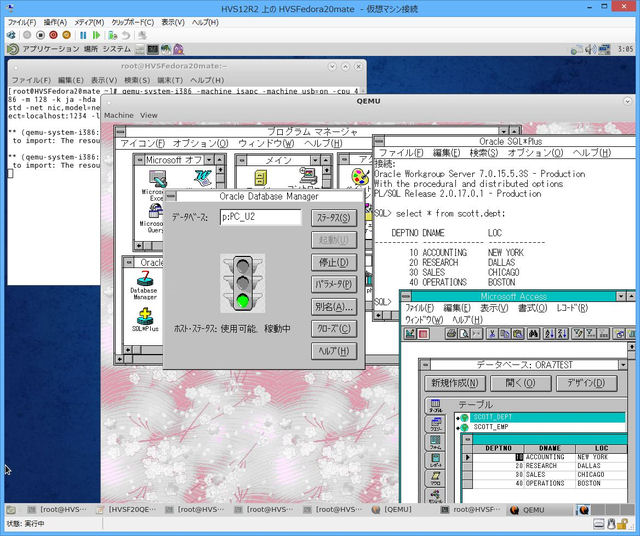Click the volume icon in MATE panel tray
This screenshot has width=640, height=536.
590,49
